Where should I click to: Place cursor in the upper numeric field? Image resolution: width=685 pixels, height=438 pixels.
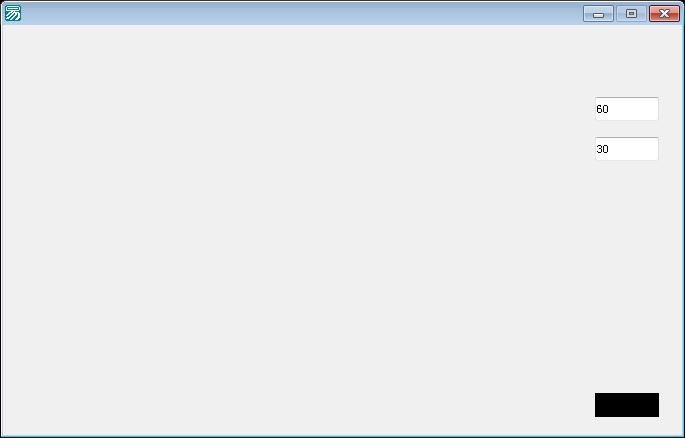click(x=626, y=109)
